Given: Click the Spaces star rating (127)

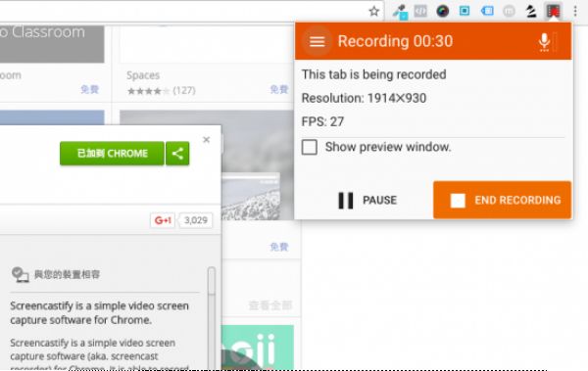Looking at the screenshot, I should pyautogui.click(x=162, y=91).
